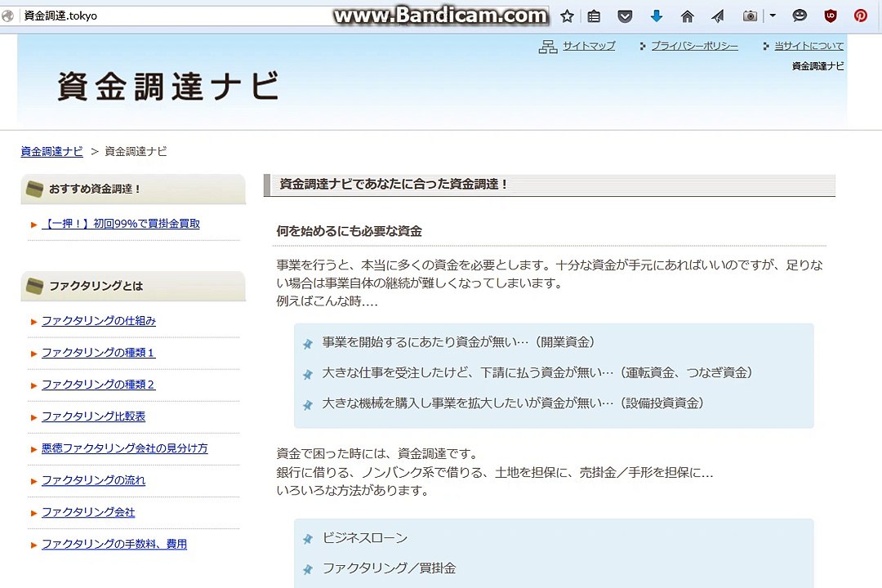This screenshot has height=588, width=882.
Task: Open 【一押！】初回99%で買掛金買取 link
Action: click(121, 224)
